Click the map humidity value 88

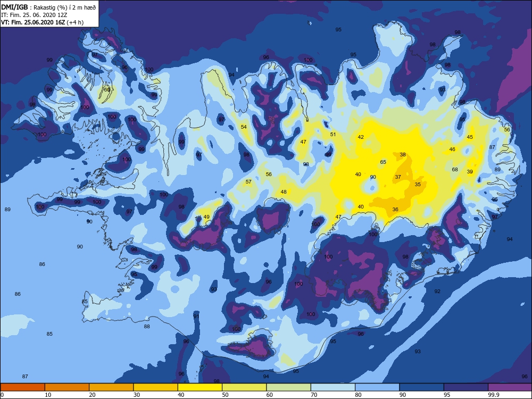(x=147, y=326)
